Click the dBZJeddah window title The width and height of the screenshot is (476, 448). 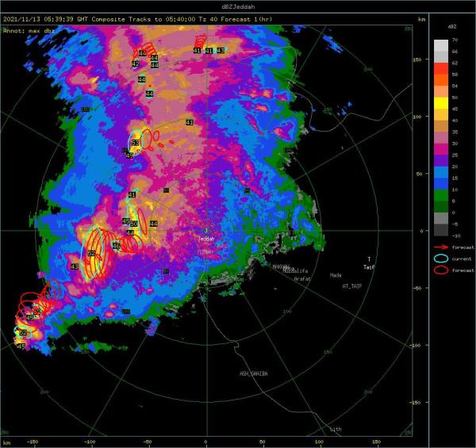tap(238, 6)
